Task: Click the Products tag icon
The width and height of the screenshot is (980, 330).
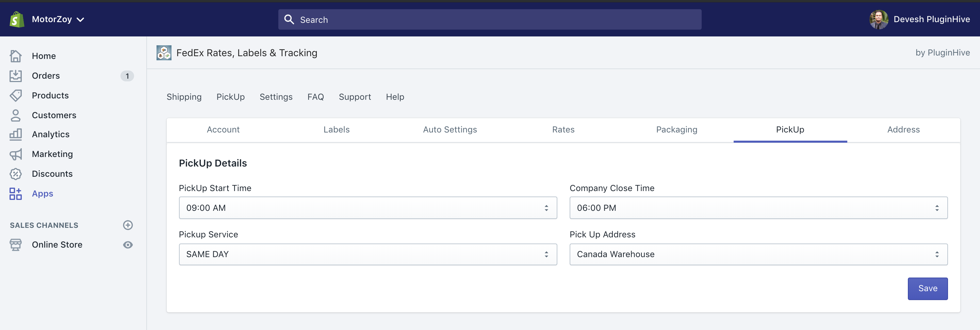Action: click(x=16, y=96)
